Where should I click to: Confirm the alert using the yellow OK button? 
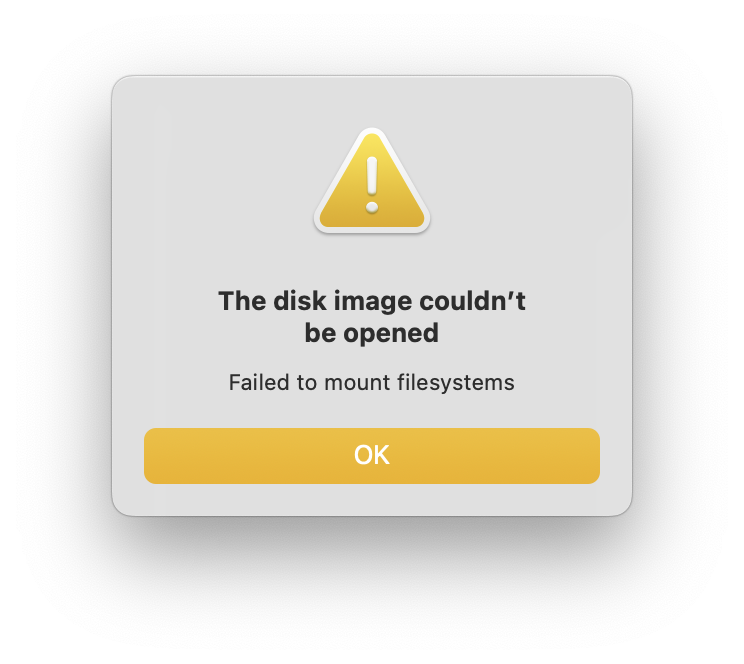point(372,456)
